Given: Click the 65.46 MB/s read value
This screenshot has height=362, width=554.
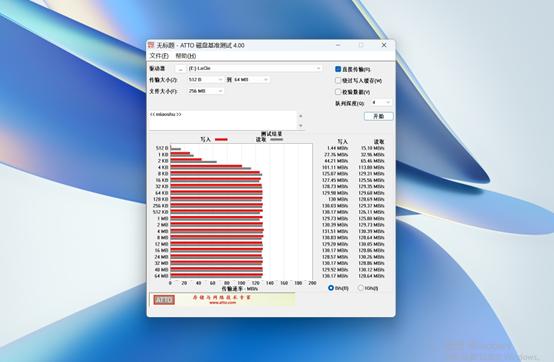Looking at the screenshot, I should pos(372,161).
